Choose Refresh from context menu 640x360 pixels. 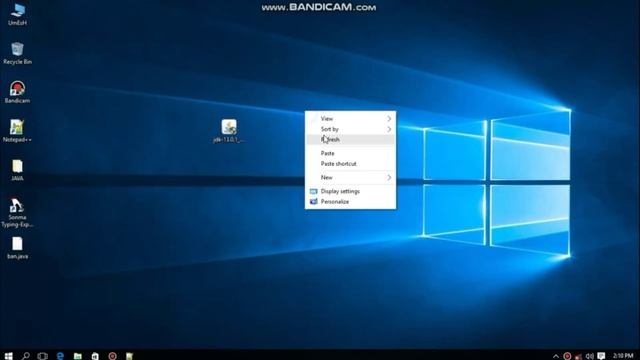pos(350,140)
